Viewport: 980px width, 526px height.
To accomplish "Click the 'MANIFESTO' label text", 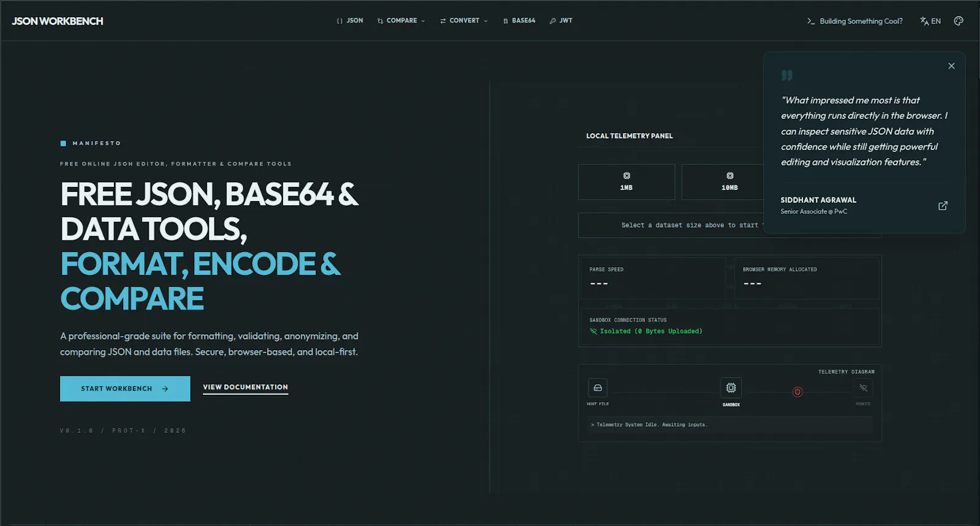I will coord(97,143).
